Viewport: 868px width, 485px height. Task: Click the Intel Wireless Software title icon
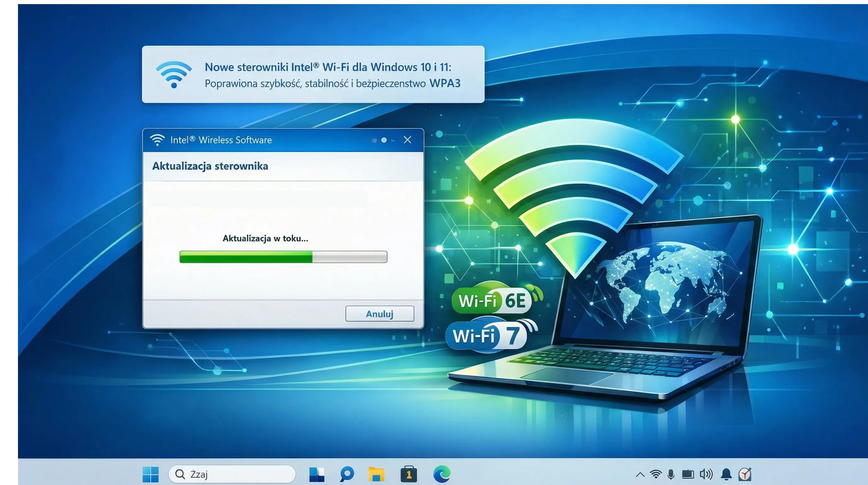pos(157,140)
